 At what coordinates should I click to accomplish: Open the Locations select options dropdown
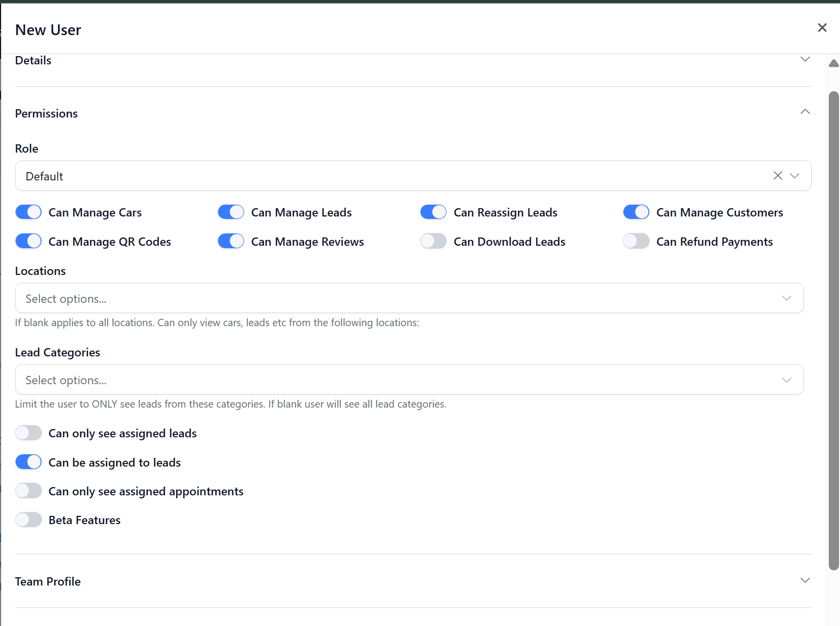[x=409, y=298]
